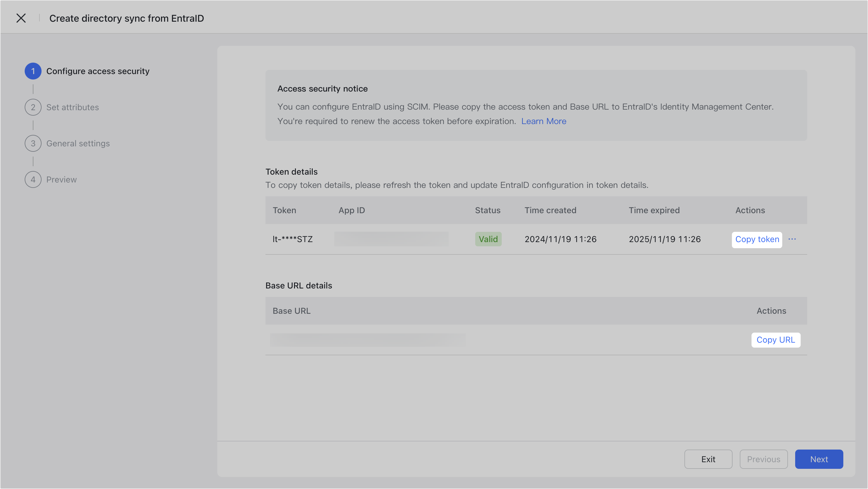Viewport: 868px width, 489px height.
Task: Close the Create directory sync dialog
Action: (x=21, y=18)
